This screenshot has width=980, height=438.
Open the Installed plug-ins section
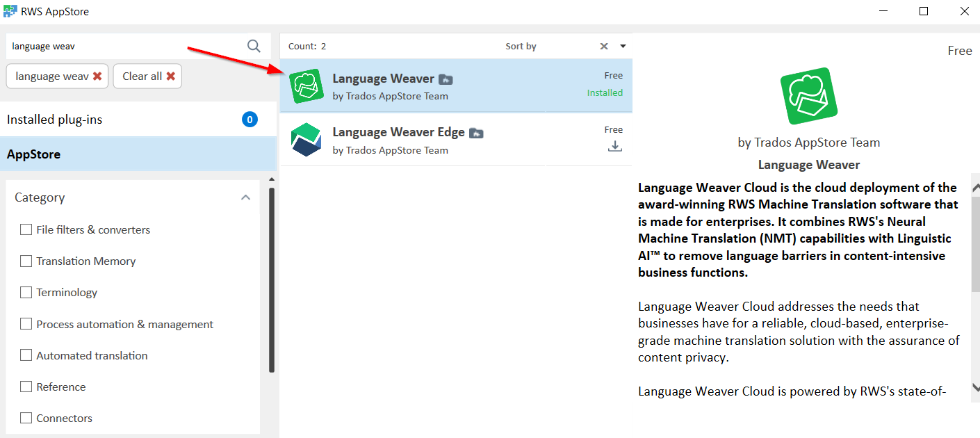(x=138, y=120)
